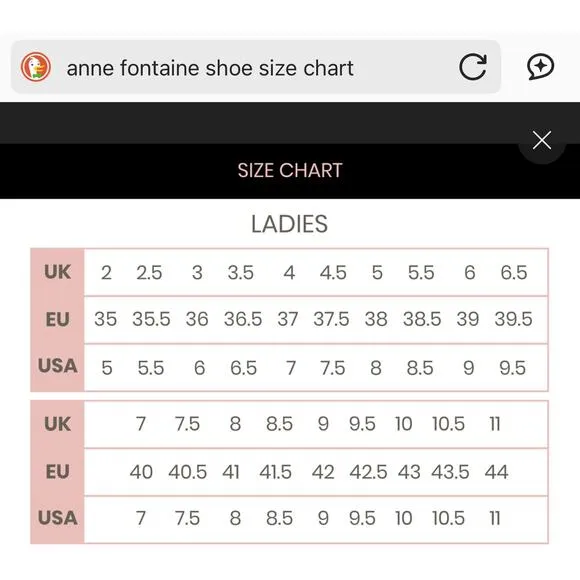The image size is (580, 580).
Task: Click the EU label in first table
Action: pos(57,319)
